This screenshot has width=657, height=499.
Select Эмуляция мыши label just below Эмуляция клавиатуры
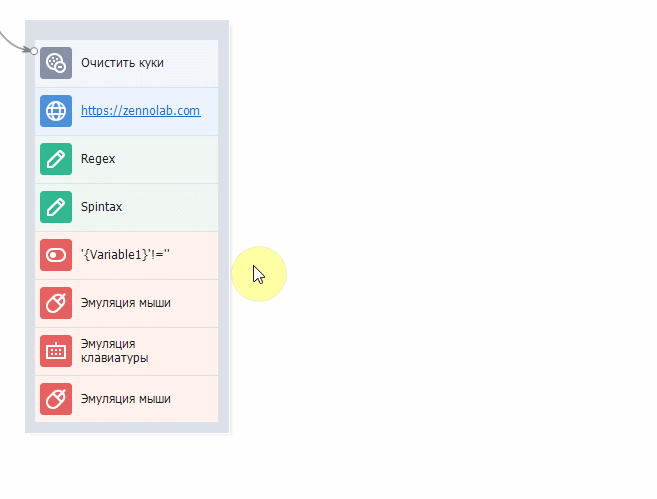point(126,399)
